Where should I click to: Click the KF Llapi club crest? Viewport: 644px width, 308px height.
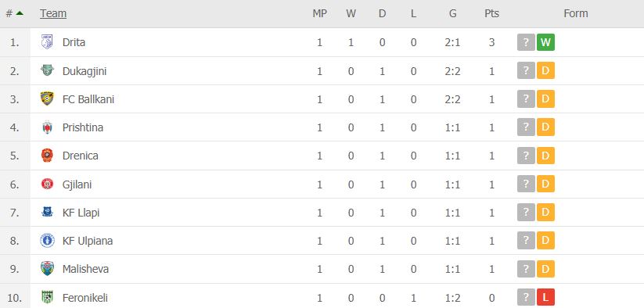click(47, 212)
